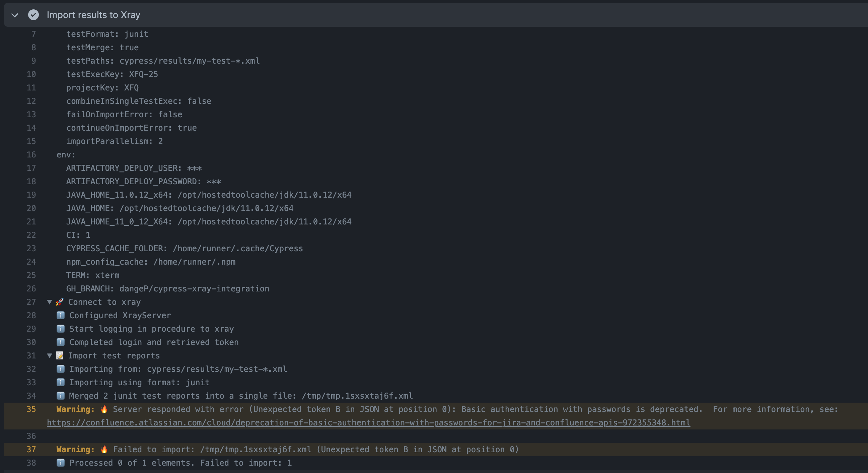868x473 pixels.
Task: Click the Warning label on line 37
Action: click(x=75, y=450)
